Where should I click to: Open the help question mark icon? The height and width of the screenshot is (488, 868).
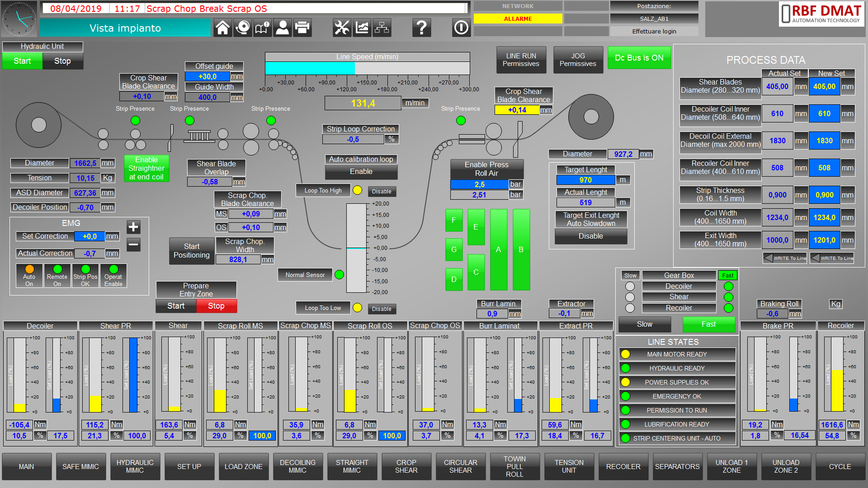[x=421, y=28]
